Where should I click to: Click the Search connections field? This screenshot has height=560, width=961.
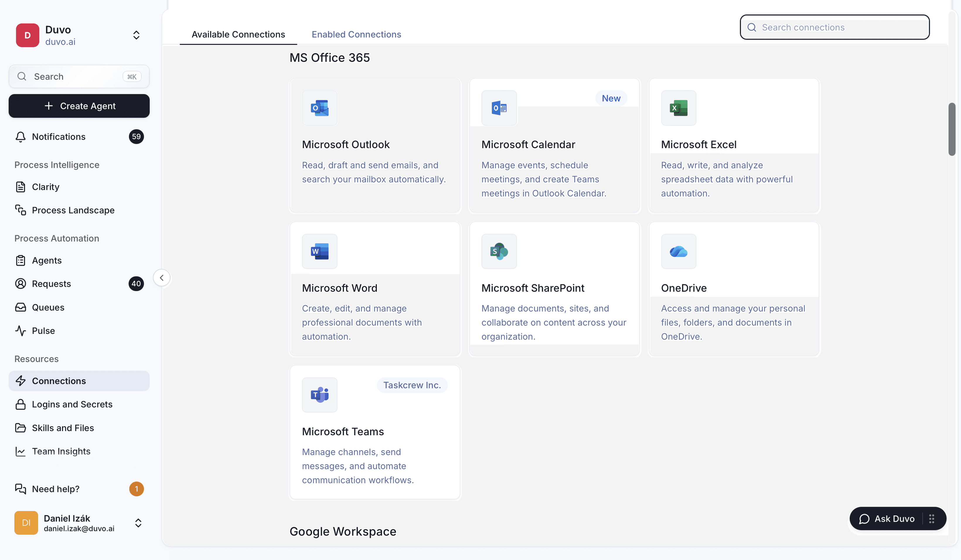coord(835,27)
